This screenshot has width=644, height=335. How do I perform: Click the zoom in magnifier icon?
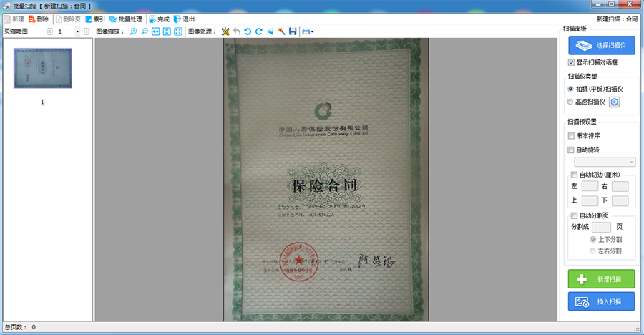click(x=134, y=31)
